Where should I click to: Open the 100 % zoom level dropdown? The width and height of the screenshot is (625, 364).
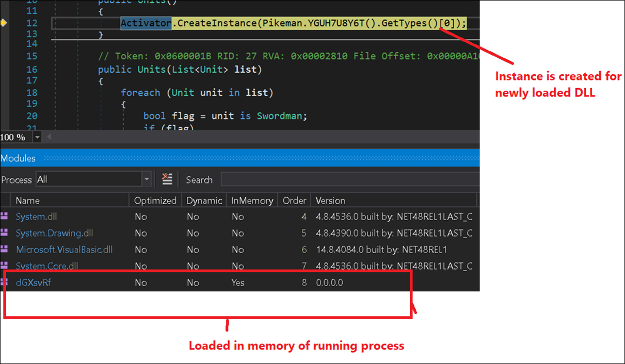37,137
